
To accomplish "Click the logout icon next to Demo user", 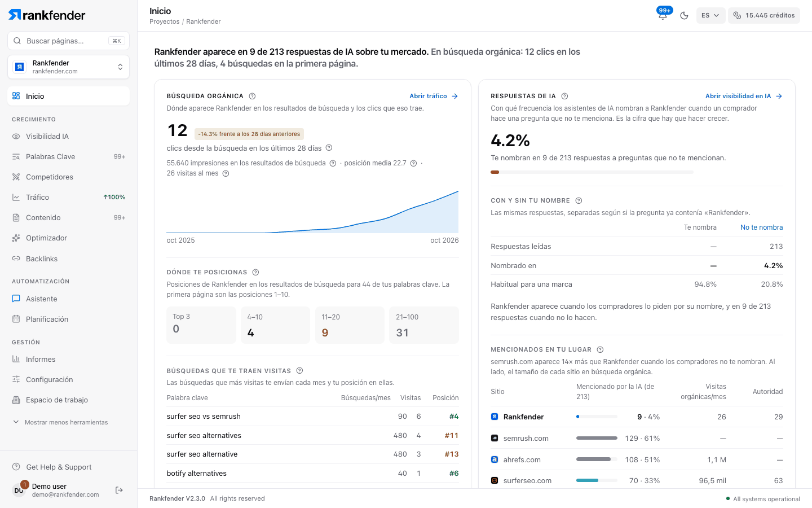I will click(119, 490).
